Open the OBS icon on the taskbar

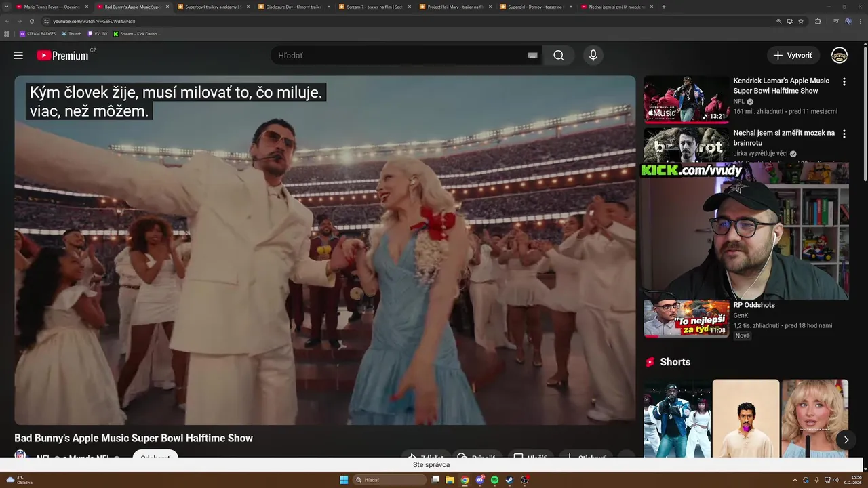[x=524, y=480]
